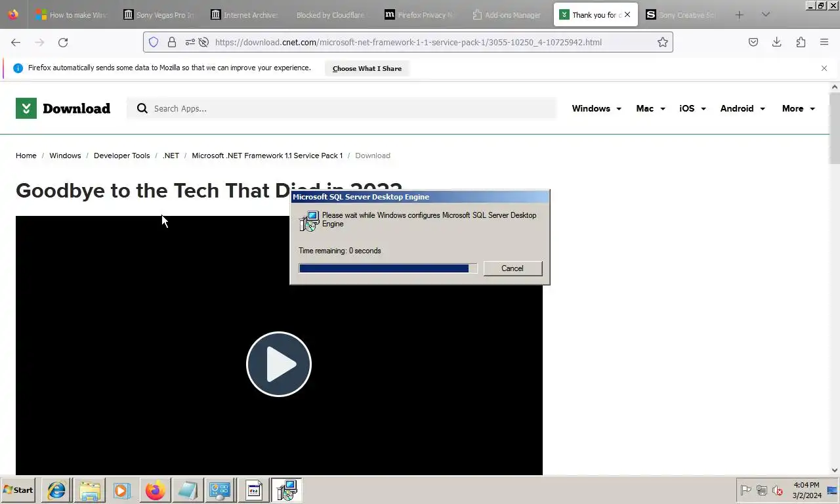Open the Windows Start menu
The height and width of the screenshot is (504, 840).
pyautogui.click(x=18, y=490)
